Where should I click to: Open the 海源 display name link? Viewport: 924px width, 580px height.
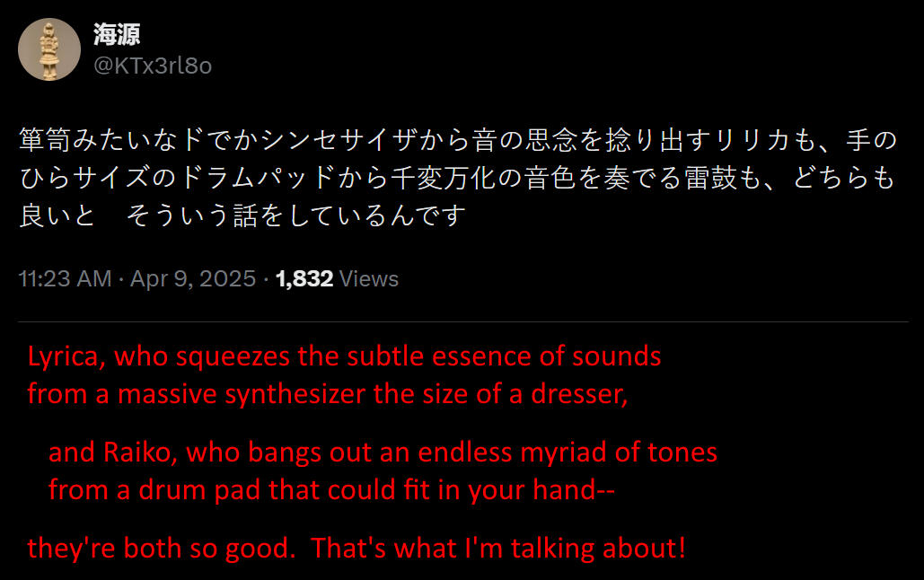click(x=117, y=35)
